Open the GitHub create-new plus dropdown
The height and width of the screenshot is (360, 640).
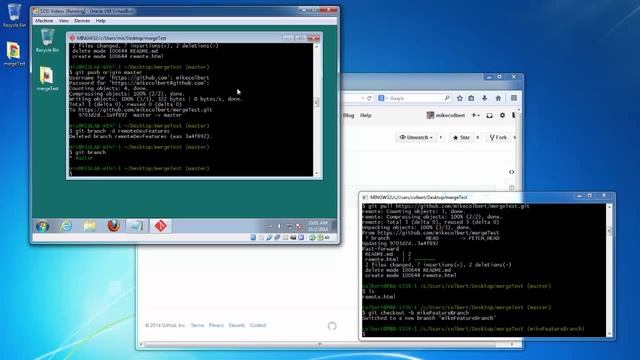(476, 116)
